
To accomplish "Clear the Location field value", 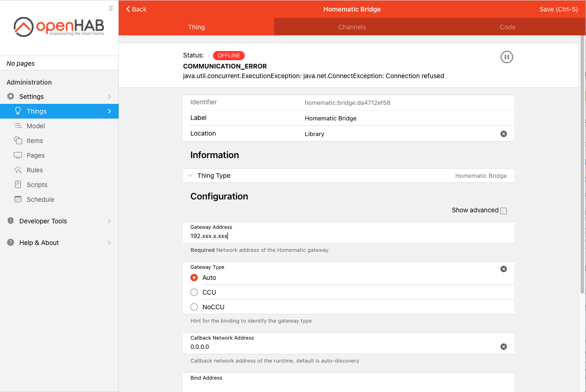I will [x=504, y=134].
